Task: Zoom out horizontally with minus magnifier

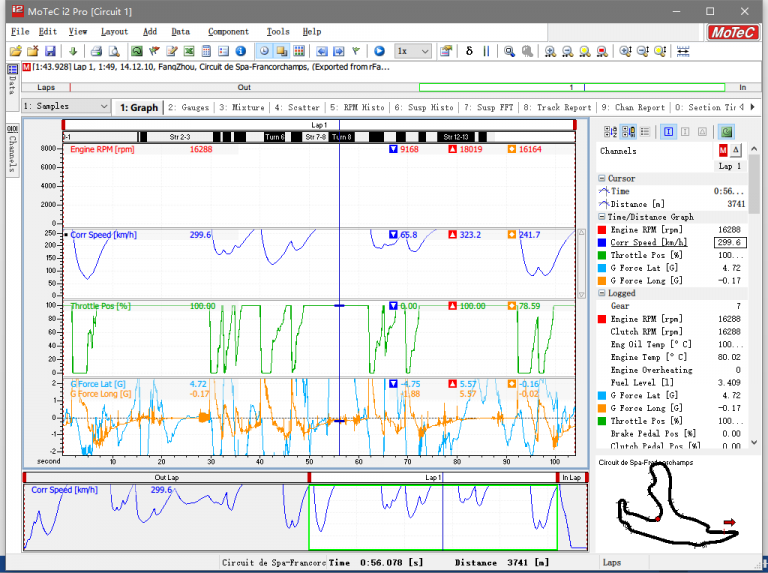Action: click(x=568, y=51)
